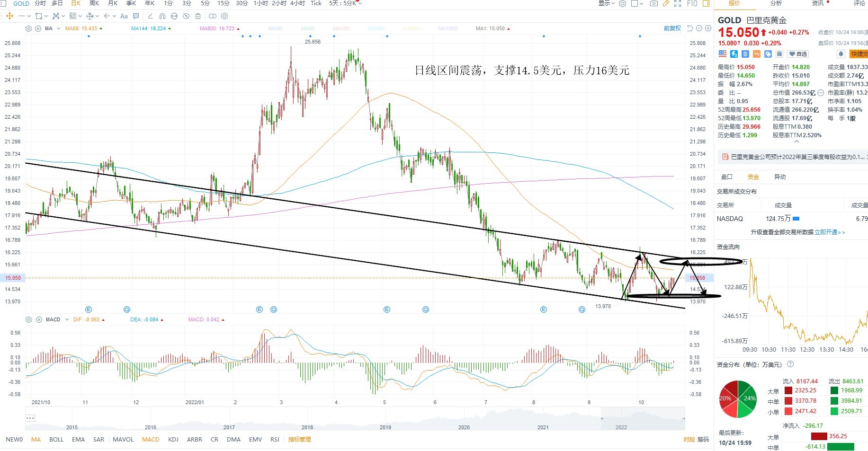Open the MACD indicator dropdown arrow

[x=67, y=319]
